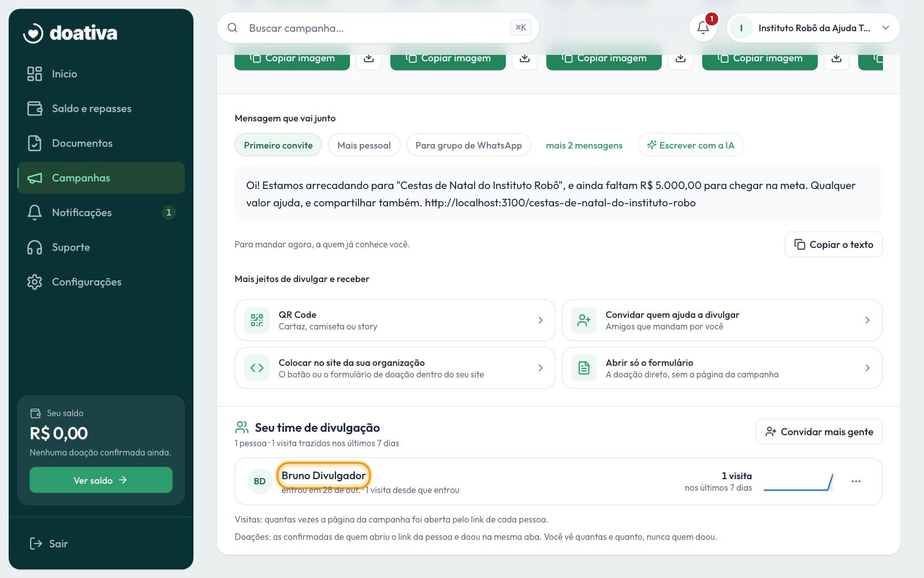924x578 pixels.
Task: Click the embed code brackets icon
Action: [257, 368]
